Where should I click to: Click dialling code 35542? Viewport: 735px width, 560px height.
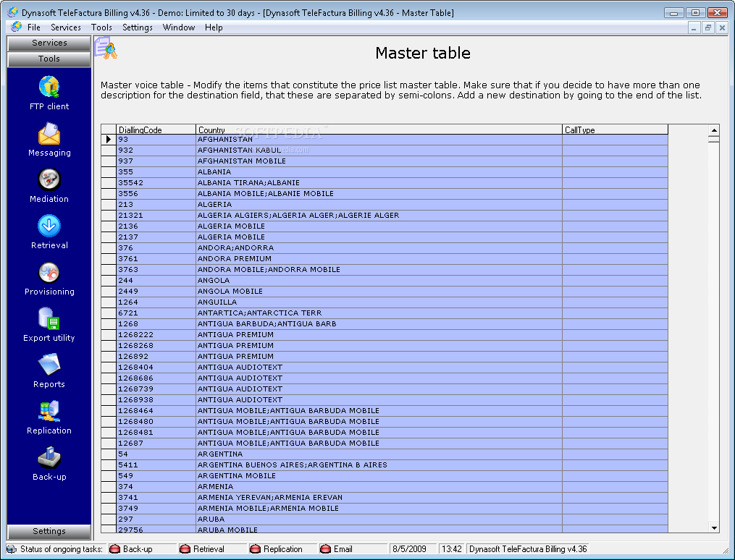[x=156, y=182]
